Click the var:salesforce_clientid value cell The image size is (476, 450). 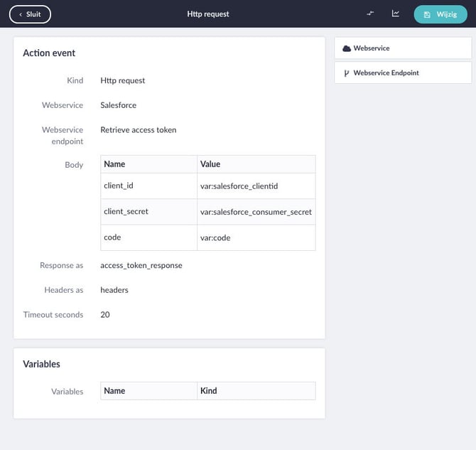coord(256,186)
